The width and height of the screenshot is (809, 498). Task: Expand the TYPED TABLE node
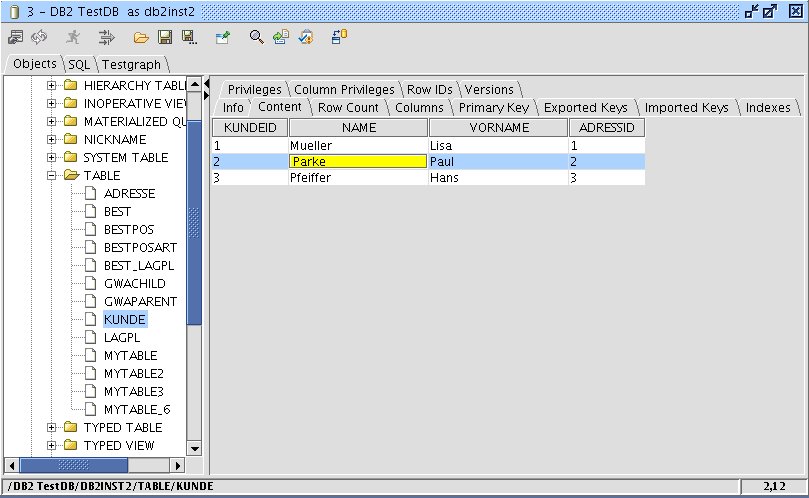[x=52, y=427]
